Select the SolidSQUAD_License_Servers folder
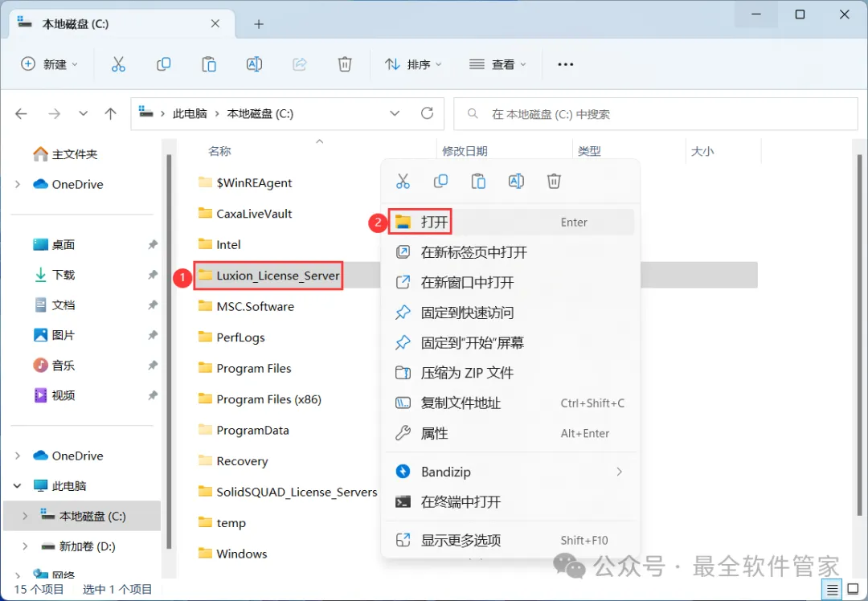 pos(288,492)
